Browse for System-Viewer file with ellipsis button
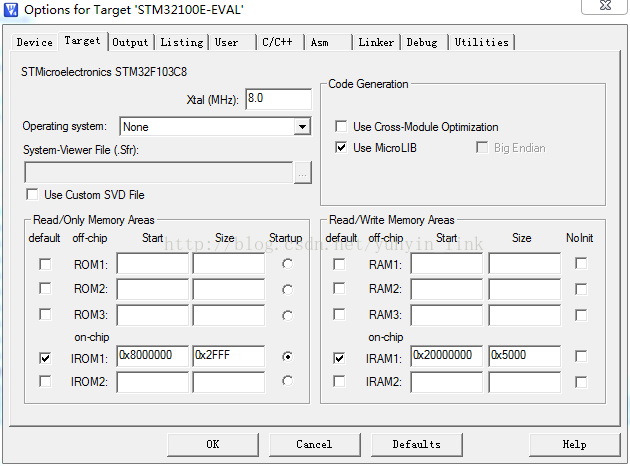The width and height of the screenshot is (630, 466). click(303, 173)
